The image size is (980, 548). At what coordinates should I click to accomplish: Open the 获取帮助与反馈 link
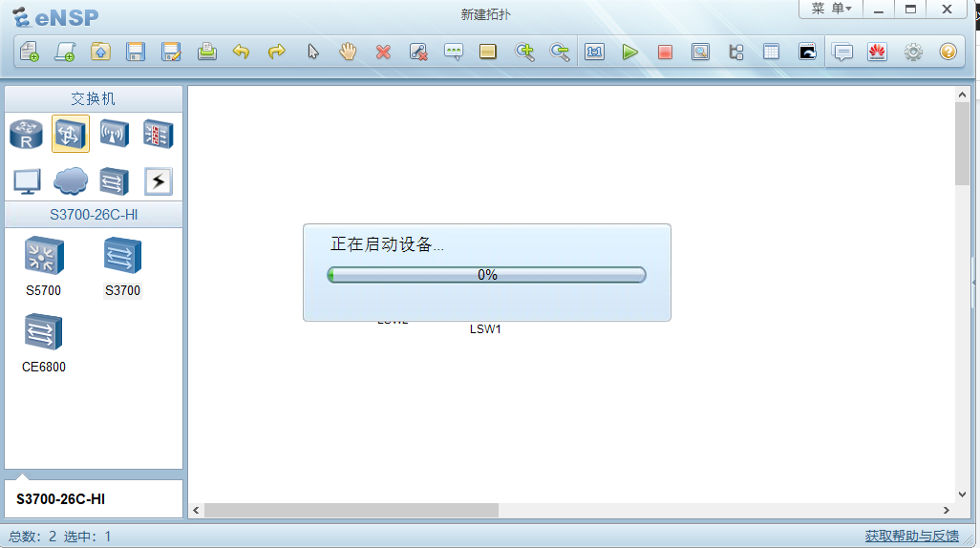911,537
